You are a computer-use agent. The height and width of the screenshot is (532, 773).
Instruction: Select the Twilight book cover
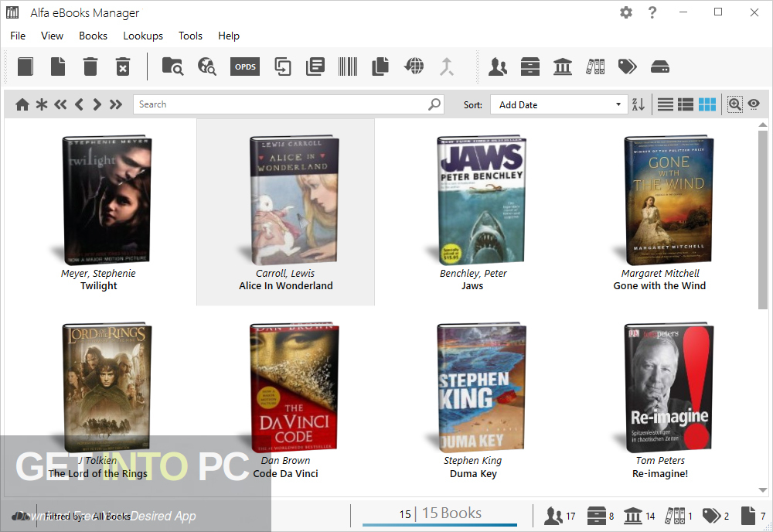pyautogui.click(x=106, y=201)
